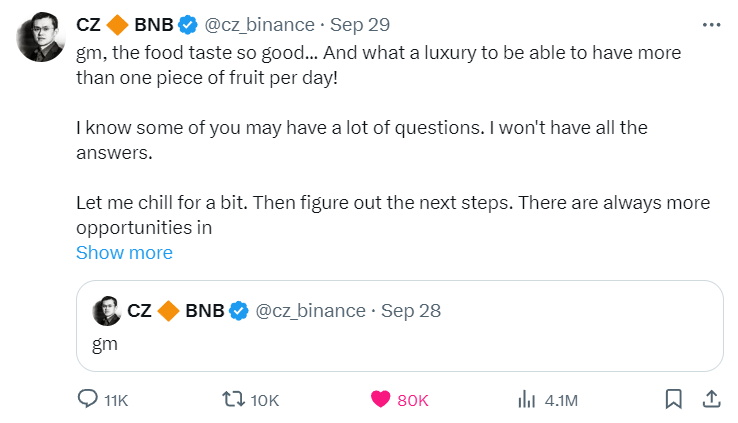Expand tweet text with Show more
This screenshot has width=738, height=423.
(124, 253)
